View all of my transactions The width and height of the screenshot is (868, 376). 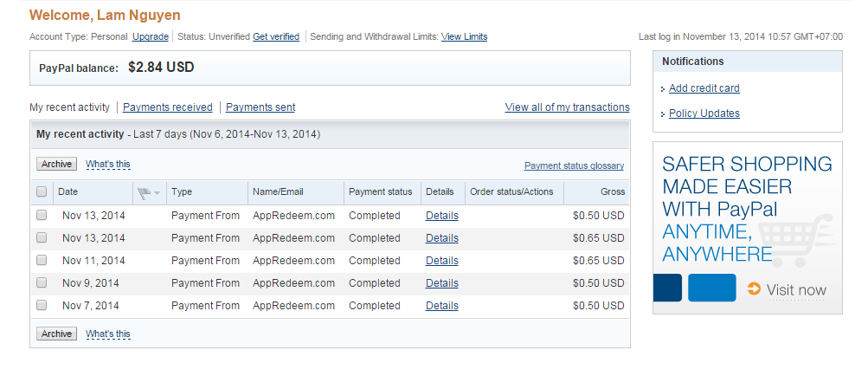[x=567, y=107]
